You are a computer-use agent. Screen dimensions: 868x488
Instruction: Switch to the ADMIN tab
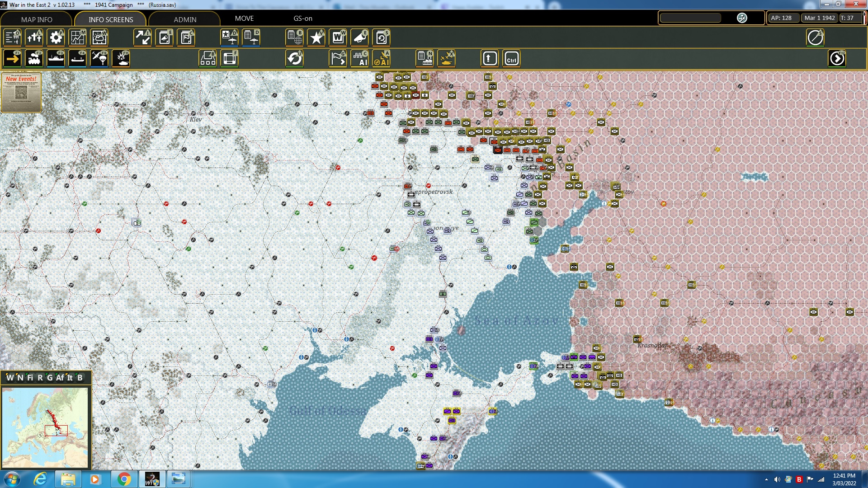pyautogui.click(x=185, y=19)
